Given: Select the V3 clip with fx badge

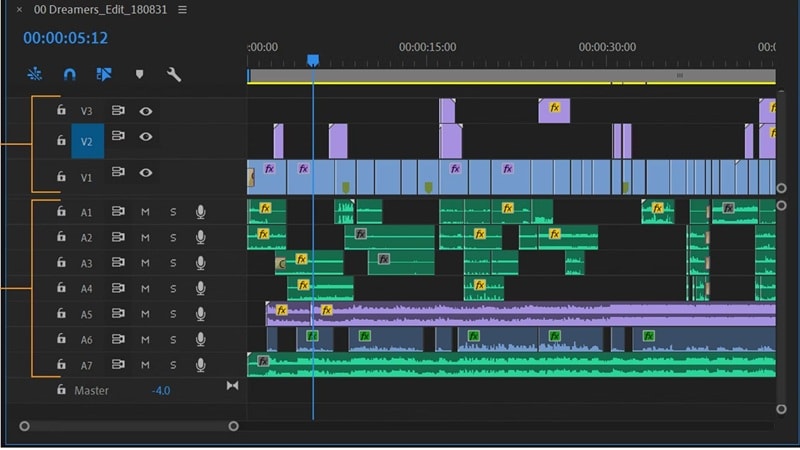Looking at the screenshot, I should pyautogui.click(x=554, y=111).
